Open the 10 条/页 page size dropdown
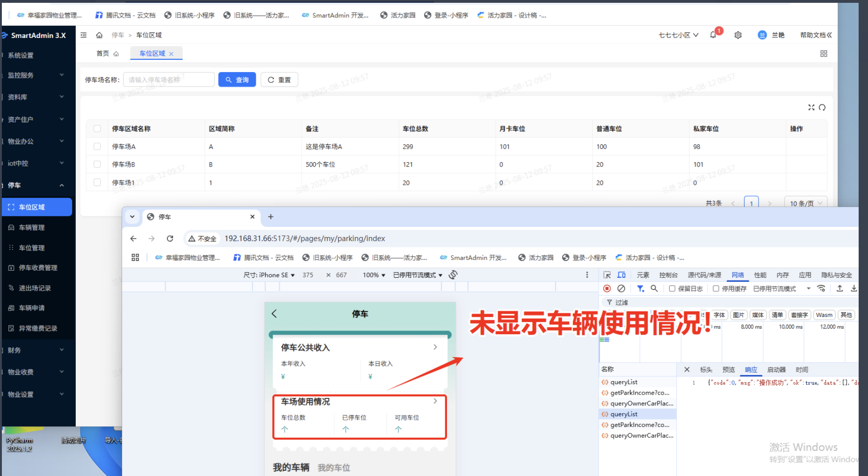The width and height of the screenshot is (868, 476). [805, 203]
